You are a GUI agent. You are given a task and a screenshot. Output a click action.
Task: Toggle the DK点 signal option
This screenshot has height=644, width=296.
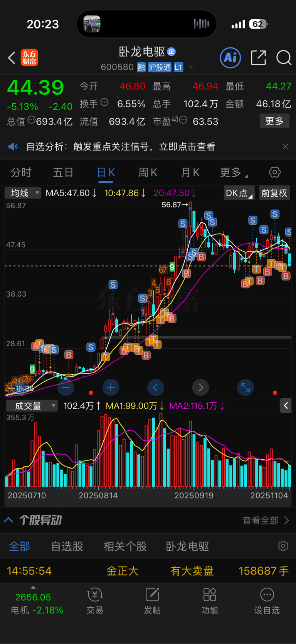(239, 193)
